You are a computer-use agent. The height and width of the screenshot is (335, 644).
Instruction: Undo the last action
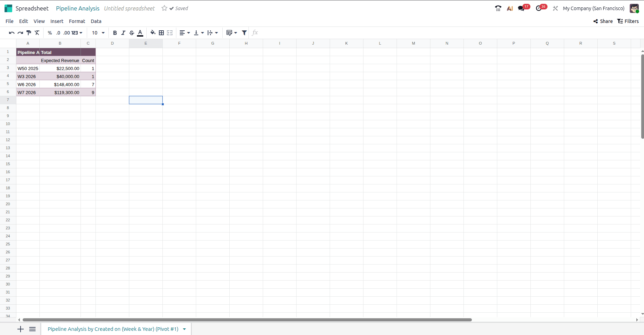tap(11, 33)
